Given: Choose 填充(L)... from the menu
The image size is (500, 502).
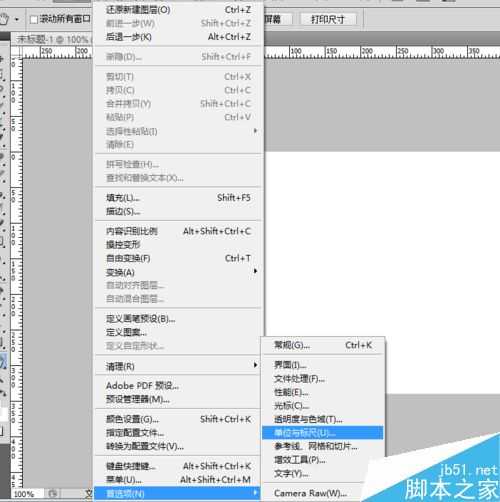Looking at the screenshot, I should coord(178,198).
